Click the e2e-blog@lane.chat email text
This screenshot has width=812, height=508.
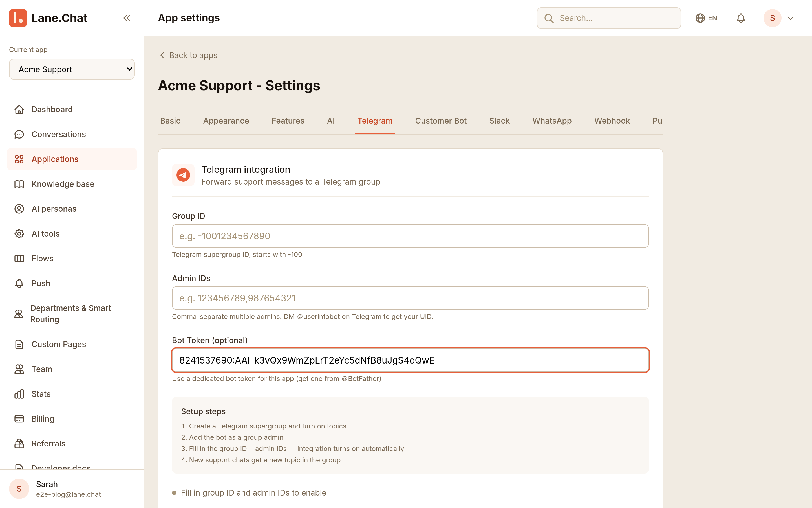tap(69, 494)
